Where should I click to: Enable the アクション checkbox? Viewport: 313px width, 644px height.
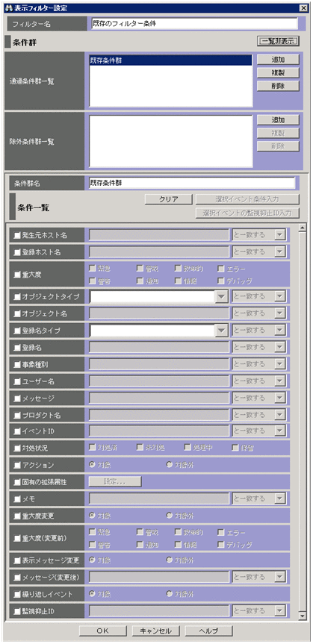(x=17, y=466)
